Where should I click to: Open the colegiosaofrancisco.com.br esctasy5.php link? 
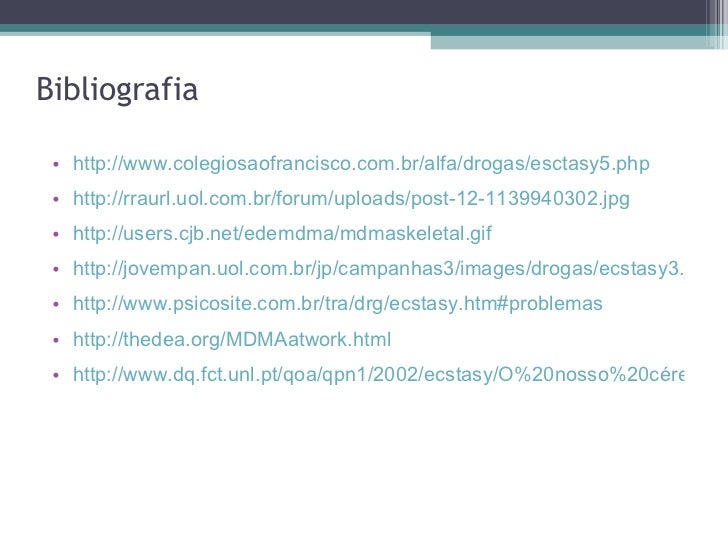point(361,164)
